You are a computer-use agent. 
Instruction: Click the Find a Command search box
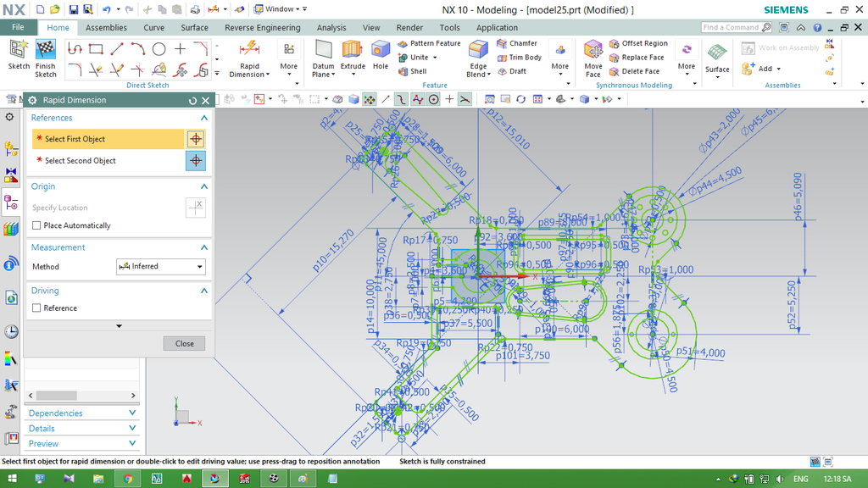click(x=737, y=27)
